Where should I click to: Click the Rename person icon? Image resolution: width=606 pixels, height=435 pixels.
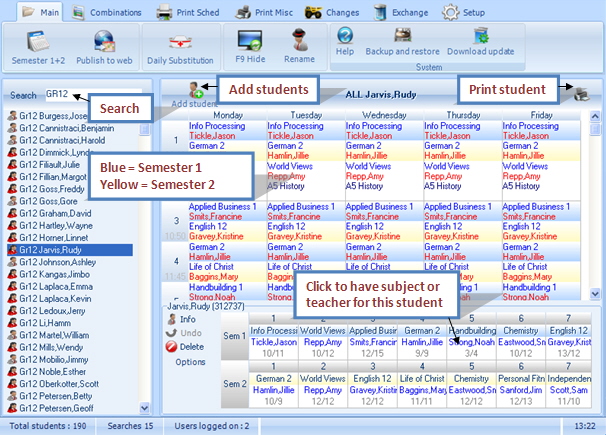(299, 40)
